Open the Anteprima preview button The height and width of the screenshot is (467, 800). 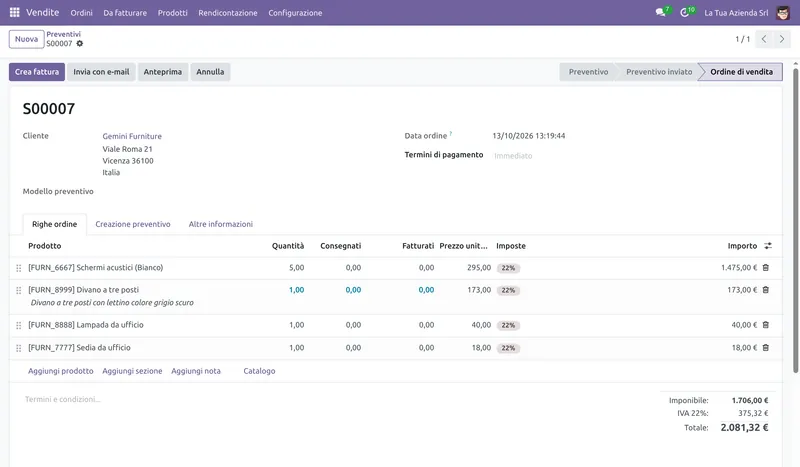[163, 72]
